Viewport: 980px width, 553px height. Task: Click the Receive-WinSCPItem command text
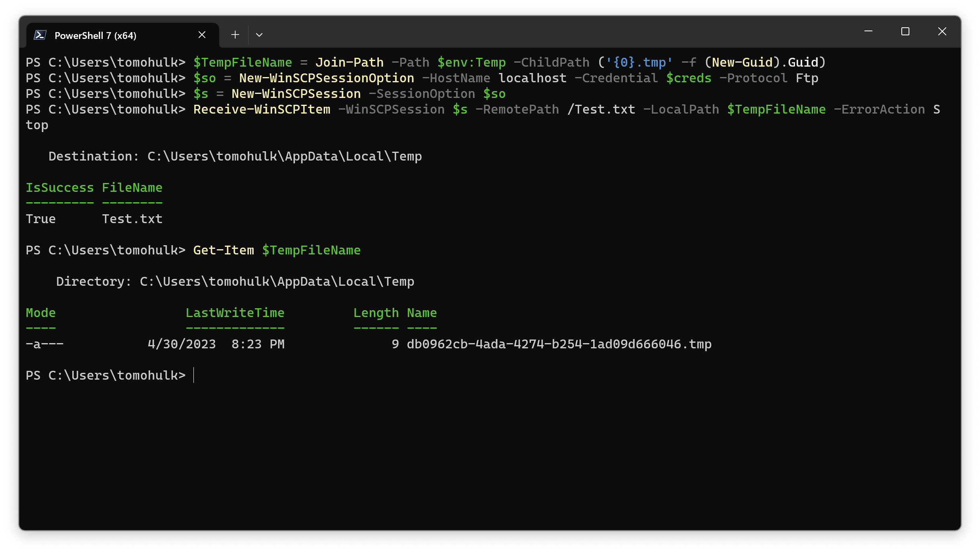click(261, 109)
